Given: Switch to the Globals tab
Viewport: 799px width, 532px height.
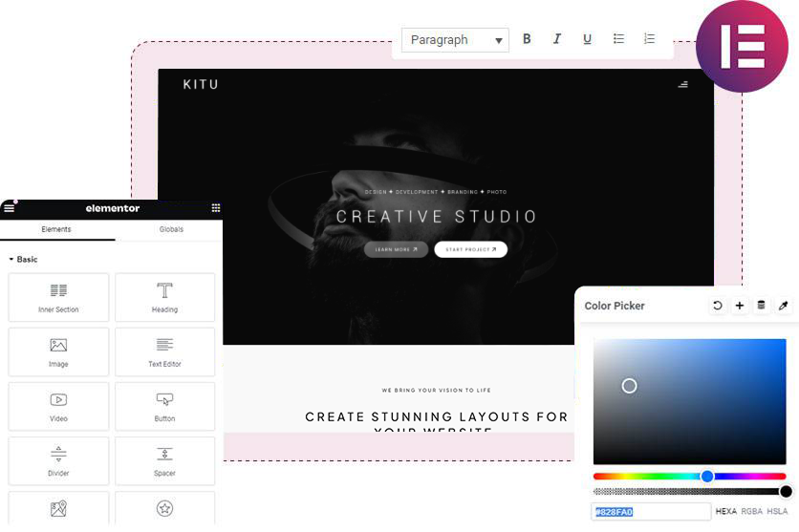Looking at the screenshot, I should (171, 229).
